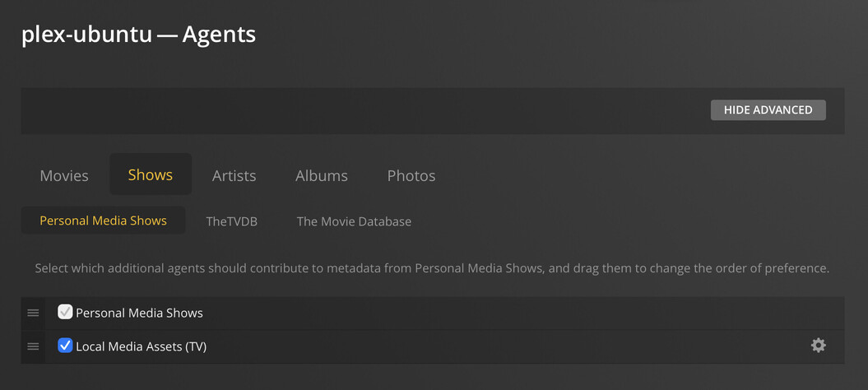The height and width of the screenshot is (390, 868).
Task: Click the drag handle beside Personal Media Shows
Action: tap(33, 313)
